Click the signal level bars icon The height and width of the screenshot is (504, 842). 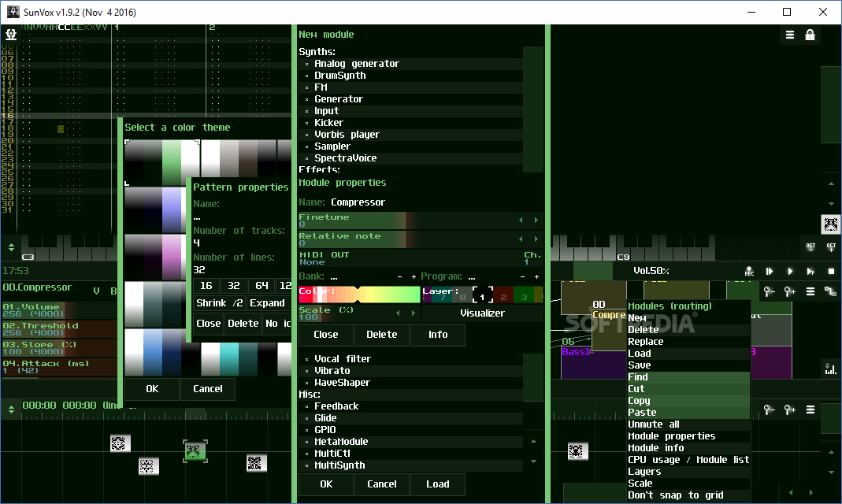(x=830, y=369)
